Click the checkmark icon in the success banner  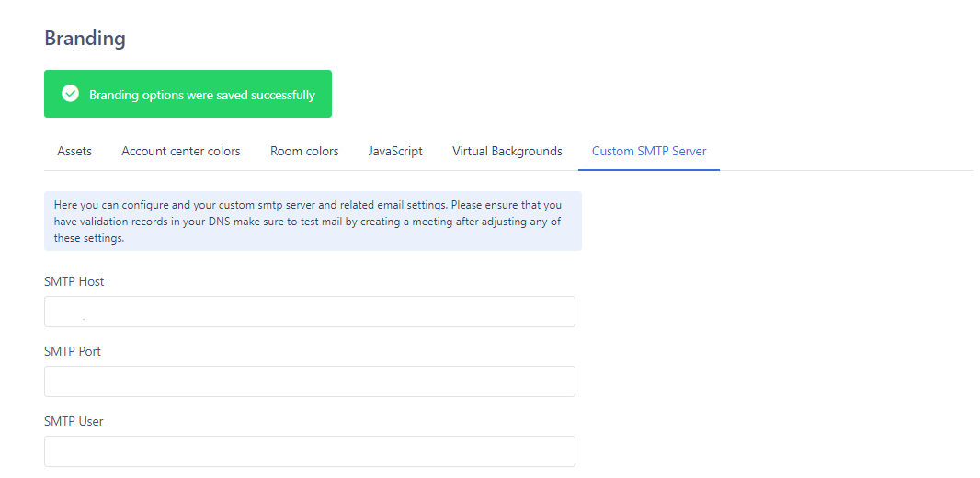(70, 94)
